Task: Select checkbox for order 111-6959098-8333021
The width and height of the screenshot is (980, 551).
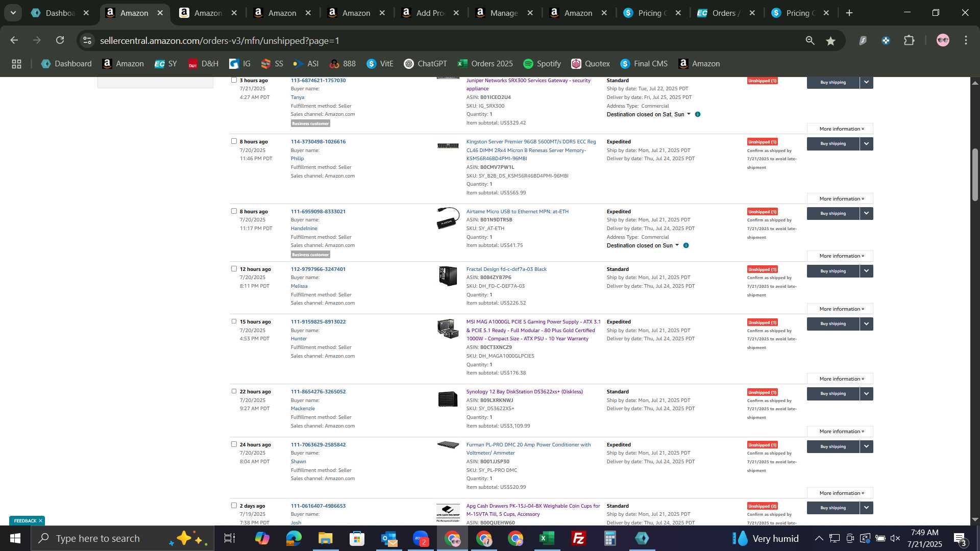Action: [x=234, y=211]
